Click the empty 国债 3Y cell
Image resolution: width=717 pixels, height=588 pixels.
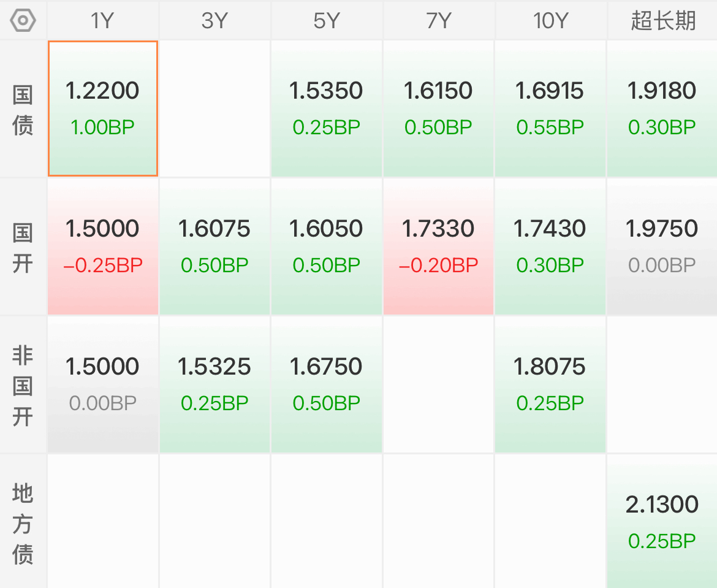click(x=214, y=109)
